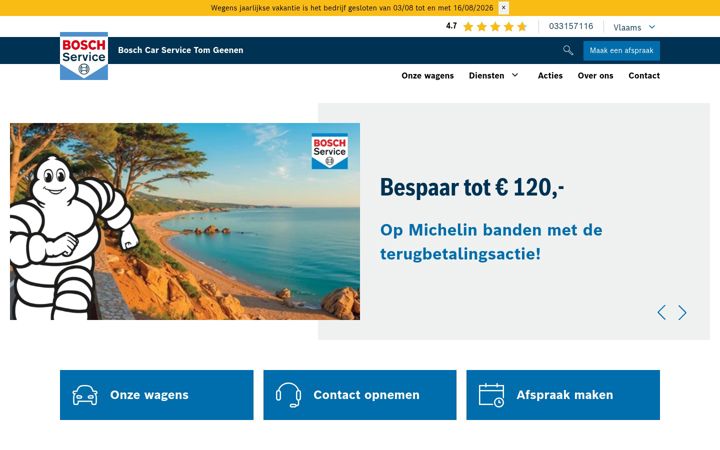Viewport: 720px width, 450px height.
Task: Open the Afspraak maken tile
Action: pos(563,395)
